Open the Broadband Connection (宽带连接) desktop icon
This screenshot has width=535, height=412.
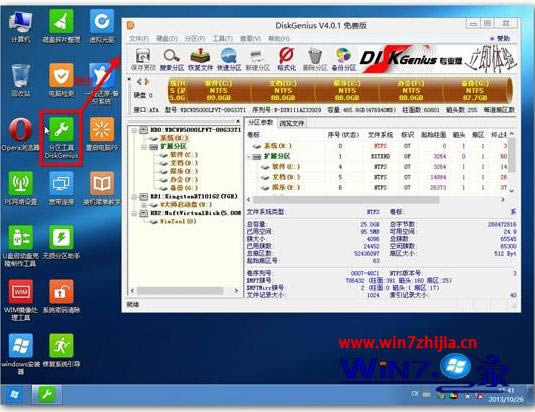point(61,188)
